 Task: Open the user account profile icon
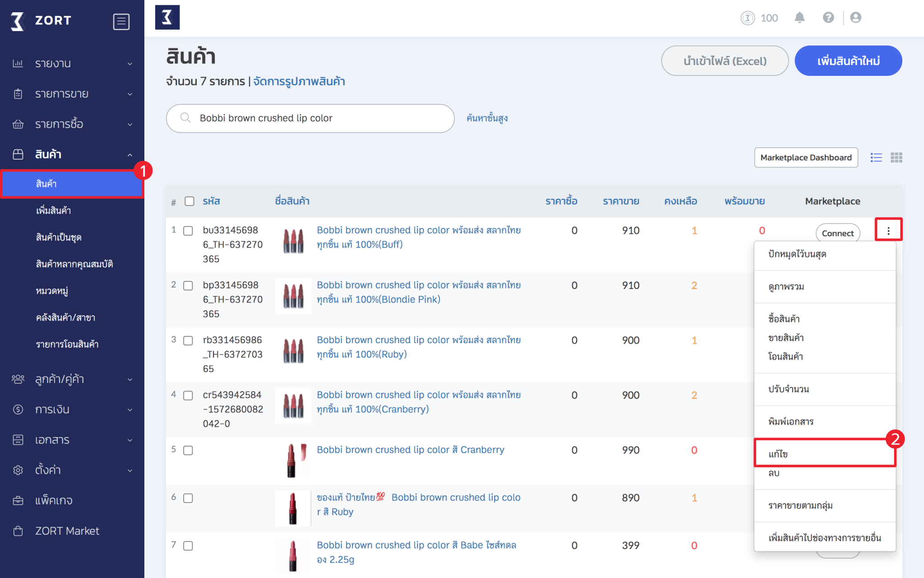[x=855, y=18]
